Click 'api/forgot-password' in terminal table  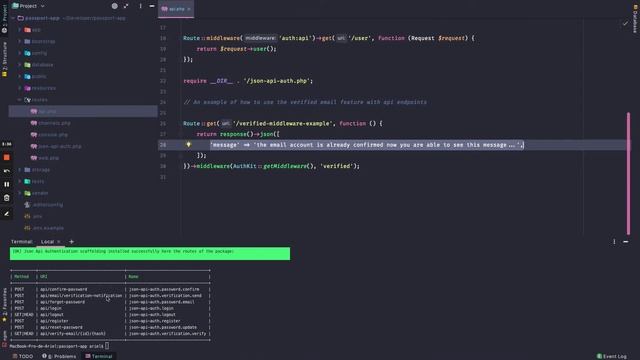coord(62,302)
